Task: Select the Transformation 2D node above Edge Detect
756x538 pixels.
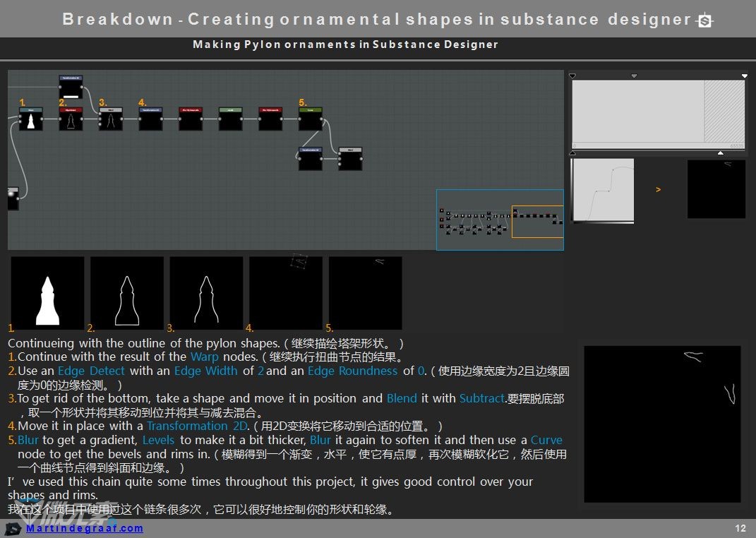Action: pyautogui.click(x=71, y=87)
